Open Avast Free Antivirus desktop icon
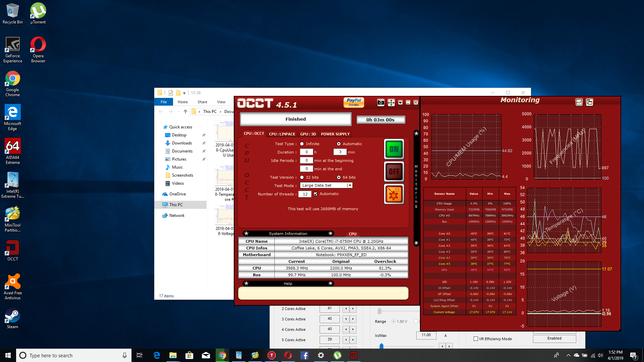 click(x=13, y=287)
